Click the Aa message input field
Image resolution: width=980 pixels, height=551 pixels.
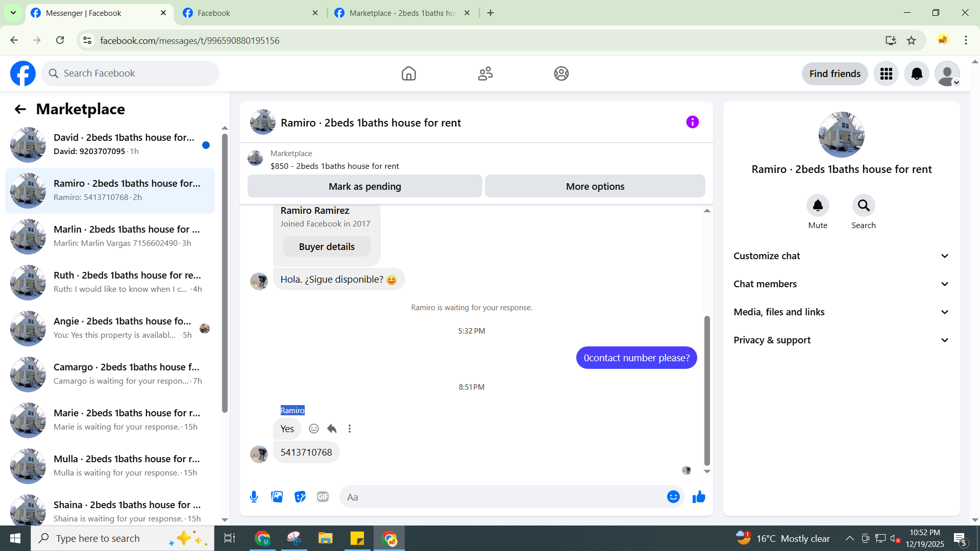pyautogui.click(x=503, y=497)
